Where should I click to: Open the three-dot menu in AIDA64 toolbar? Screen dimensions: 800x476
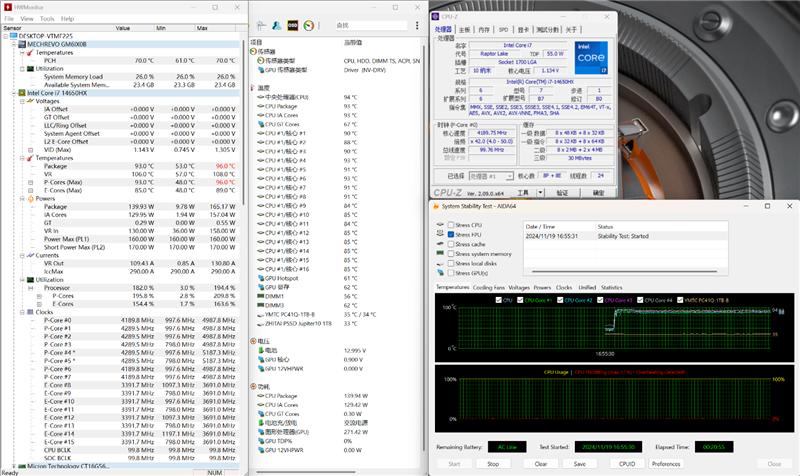[417, 26]
